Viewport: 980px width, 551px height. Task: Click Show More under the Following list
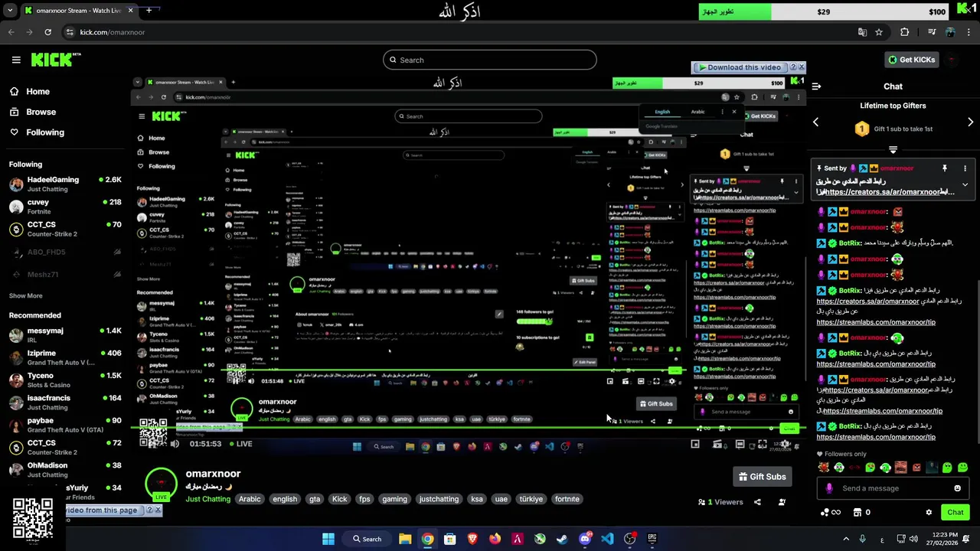[x=25, y=295]
